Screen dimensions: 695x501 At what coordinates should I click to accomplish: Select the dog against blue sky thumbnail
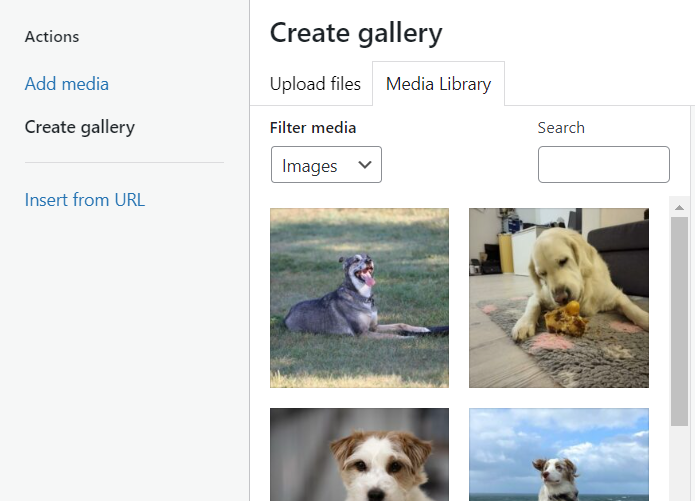(x=558, y=454)
